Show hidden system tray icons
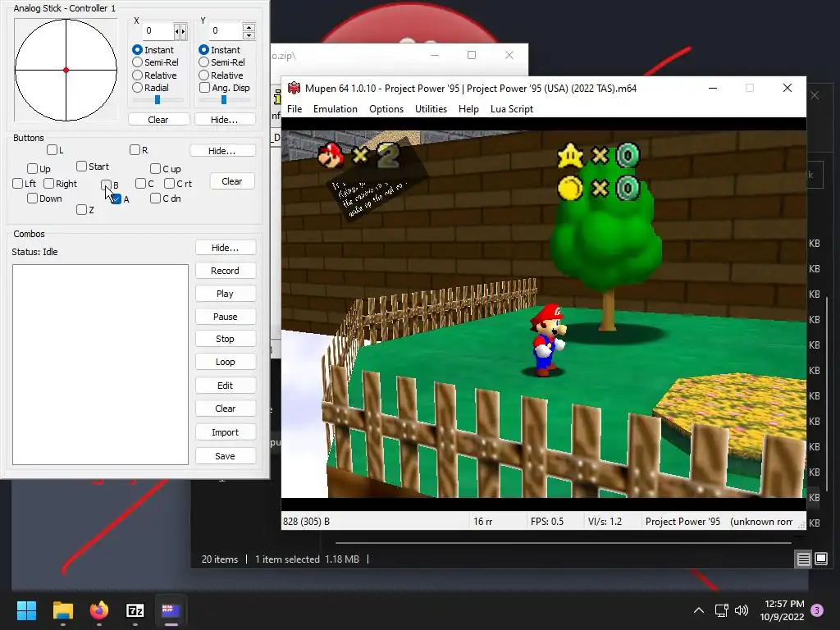This screenshot has width=840, height=630. coord(699,610)
